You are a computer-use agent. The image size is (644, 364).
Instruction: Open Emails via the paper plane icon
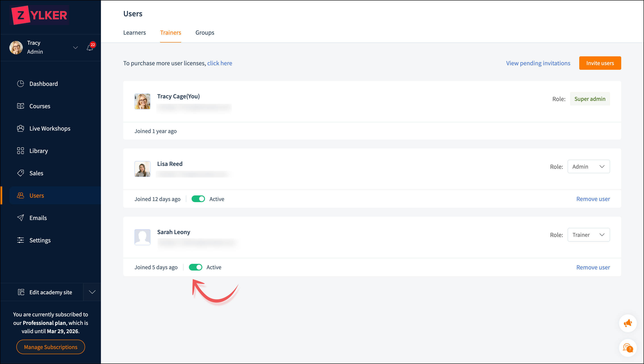tap(21, 218)
